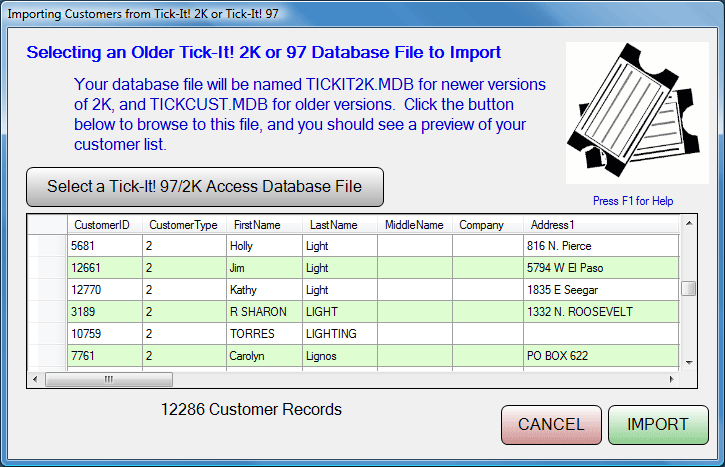The image size is (725, 467).
Task: Click the address cell '1332 N. ROOSEVELT'
Action: pos(601,312)
